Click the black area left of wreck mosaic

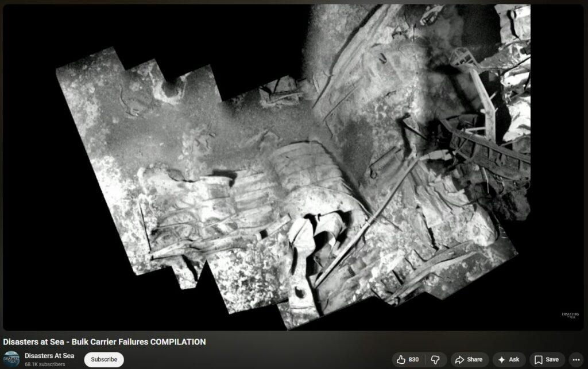29,172
